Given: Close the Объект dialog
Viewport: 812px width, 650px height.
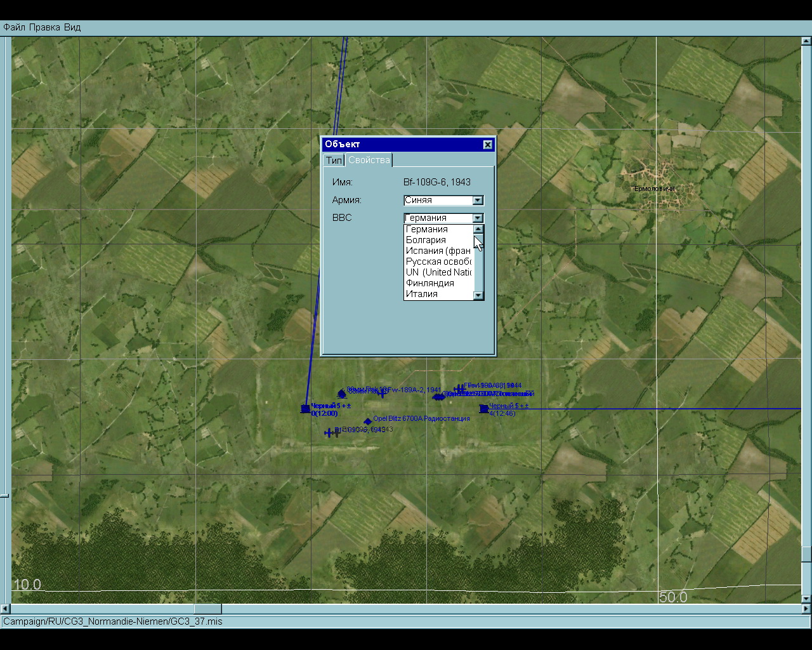Looking at the screenshot, I should 487,145.
